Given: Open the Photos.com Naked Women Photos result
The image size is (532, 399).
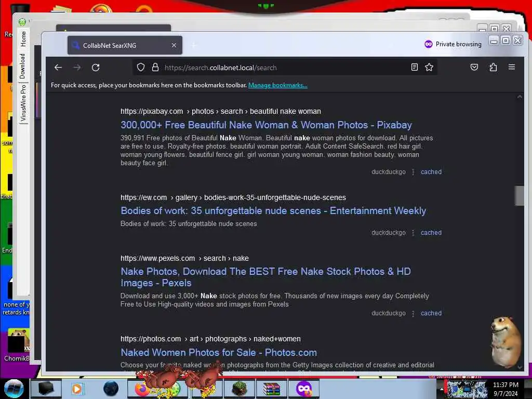Looking at the screenshot, I should pyautogui.click(x=219, y=353).
